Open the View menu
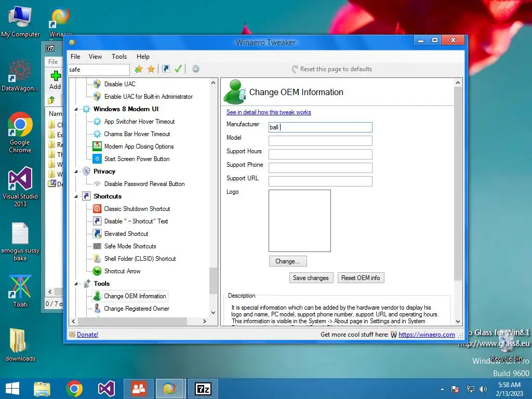Image resolution: width=532 pixels, height=399 pixels. point(96,57)
